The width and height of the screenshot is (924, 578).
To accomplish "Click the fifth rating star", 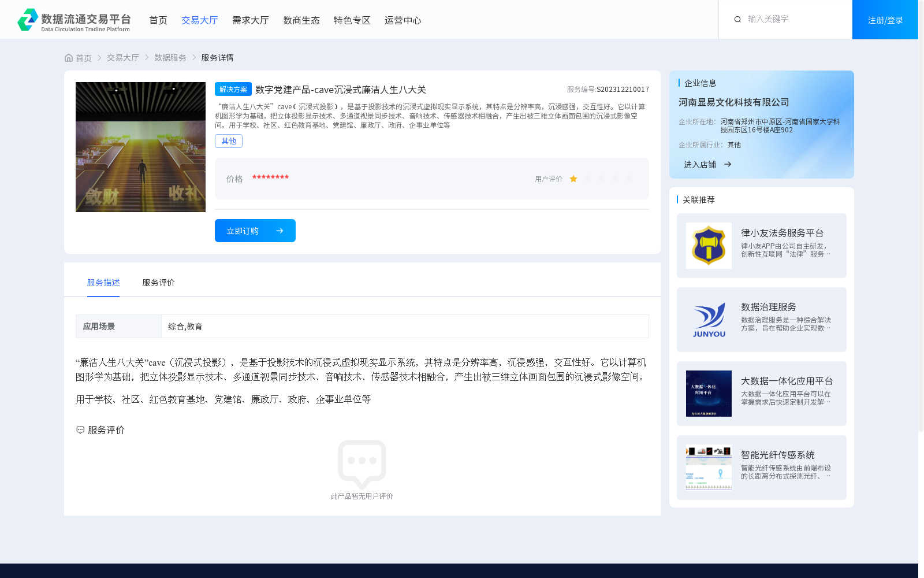I will (629, 179).
